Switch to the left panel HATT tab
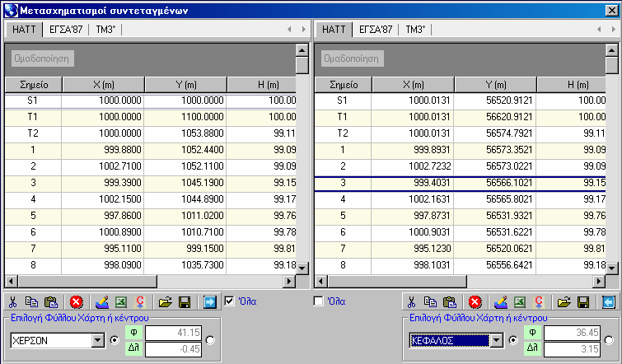Screen dimensions: 622x364 point(24,30)
